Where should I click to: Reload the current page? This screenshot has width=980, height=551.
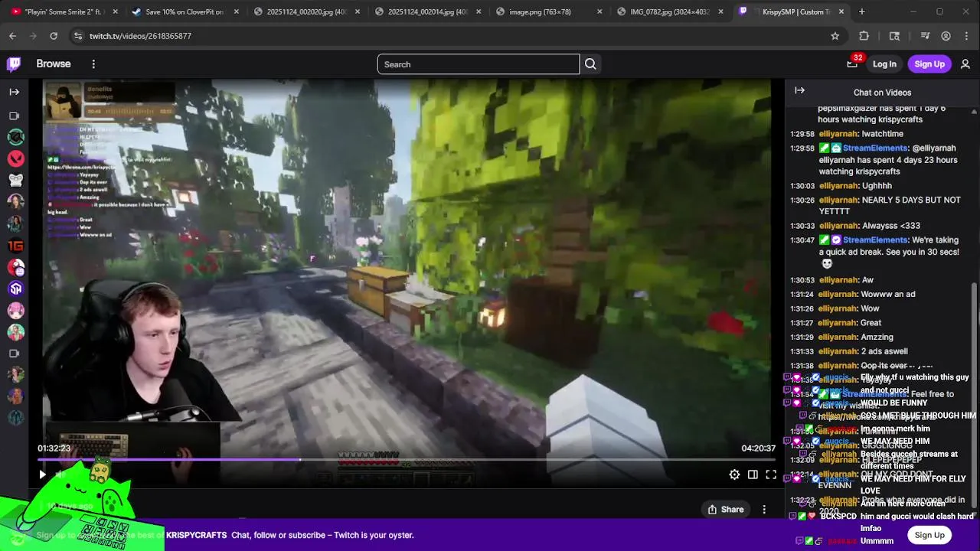click(54, 36)
